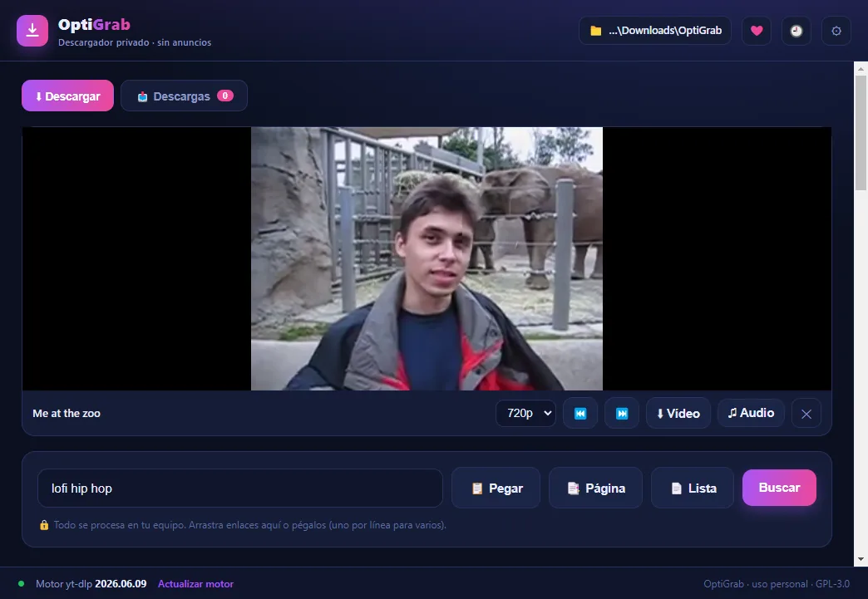
Task: Download as Audio button
Action: (x=751, y=413)
